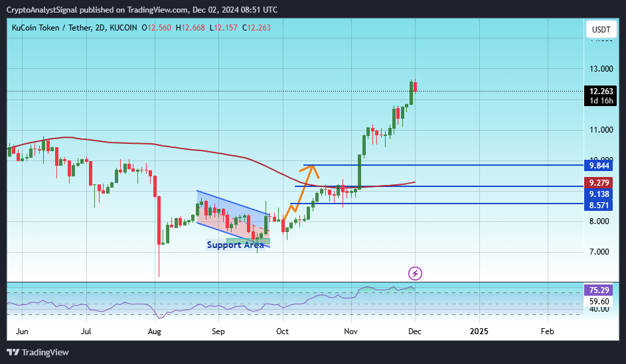Select the 9.138 blue price label
Viewport: 626px width, 364px height.
pos(599,194)
